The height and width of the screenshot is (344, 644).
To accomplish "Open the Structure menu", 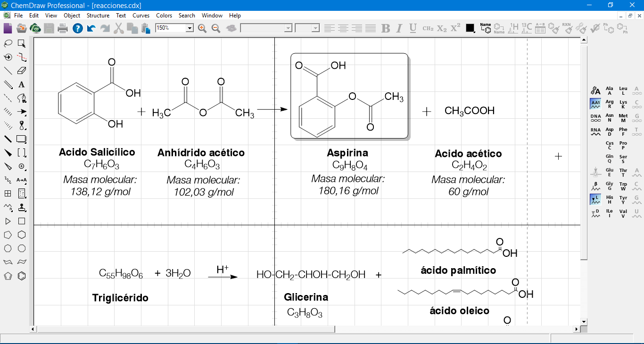I will [x=98, y=15].
